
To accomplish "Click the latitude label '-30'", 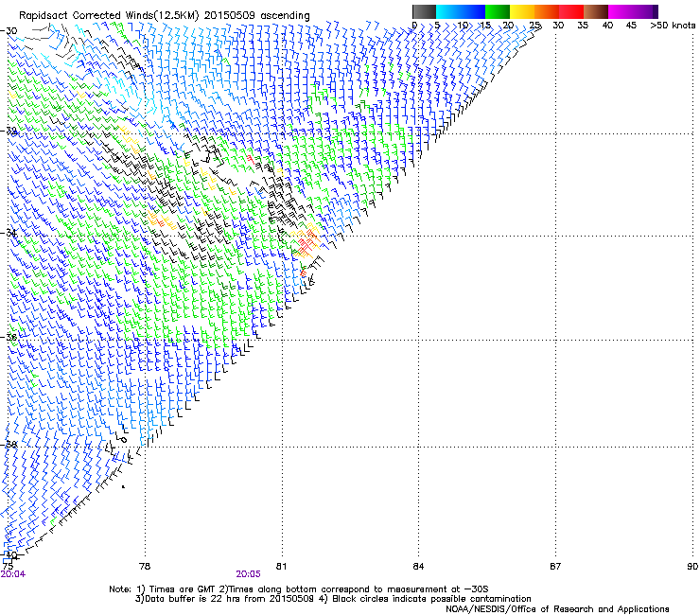I will 9,31.
